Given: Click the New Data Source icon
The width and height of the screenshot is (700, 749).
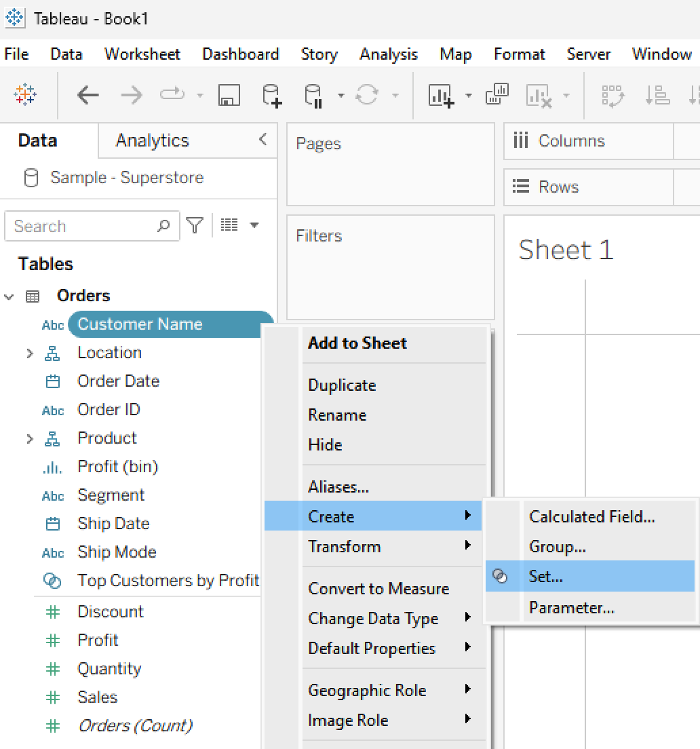Looking at the screenshot, I should (272, 96).
